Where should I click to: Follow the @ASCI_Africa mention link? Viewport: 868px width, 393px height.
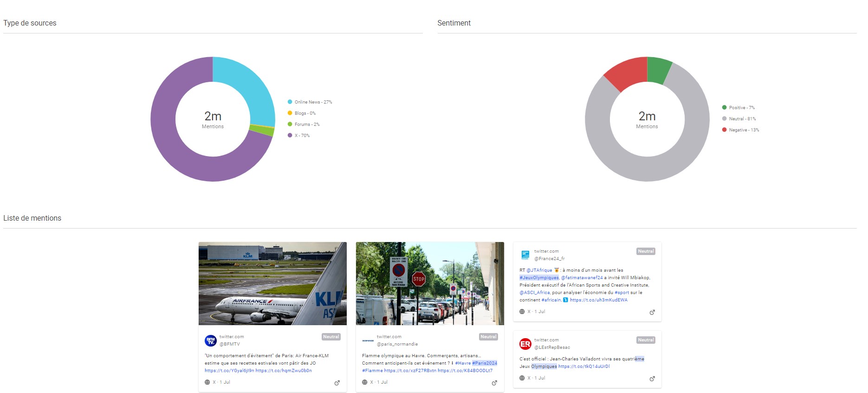(534, 293)
